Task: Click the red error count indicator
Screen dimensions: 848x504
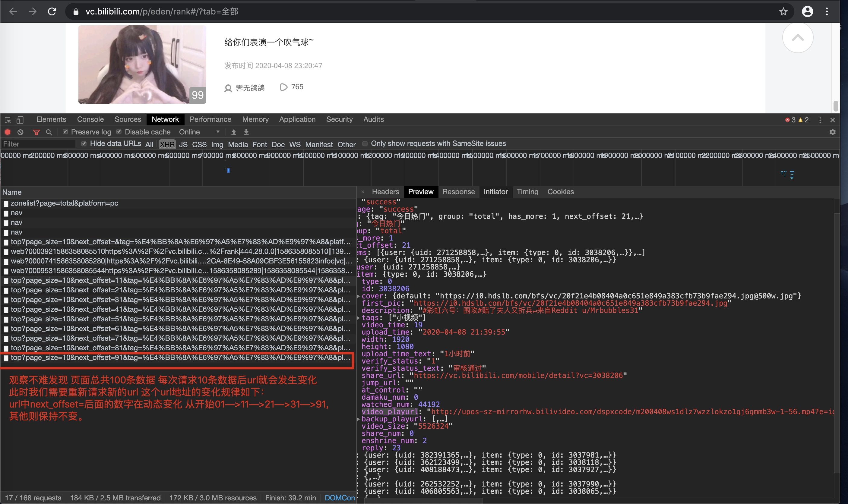Action: [790, 120]
